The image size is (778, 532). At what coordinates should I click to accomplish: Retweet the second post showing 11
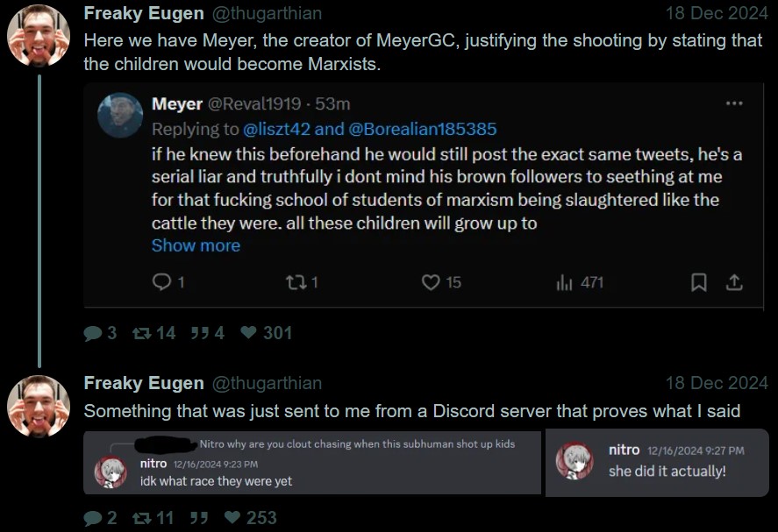coord(140,518)
